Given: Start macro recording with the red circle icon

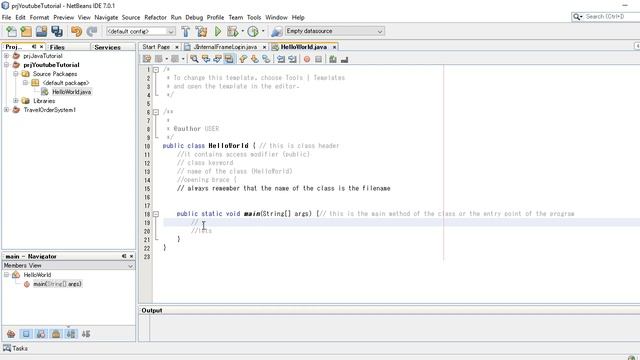Looking at the screenshot, I should [307, 59].
